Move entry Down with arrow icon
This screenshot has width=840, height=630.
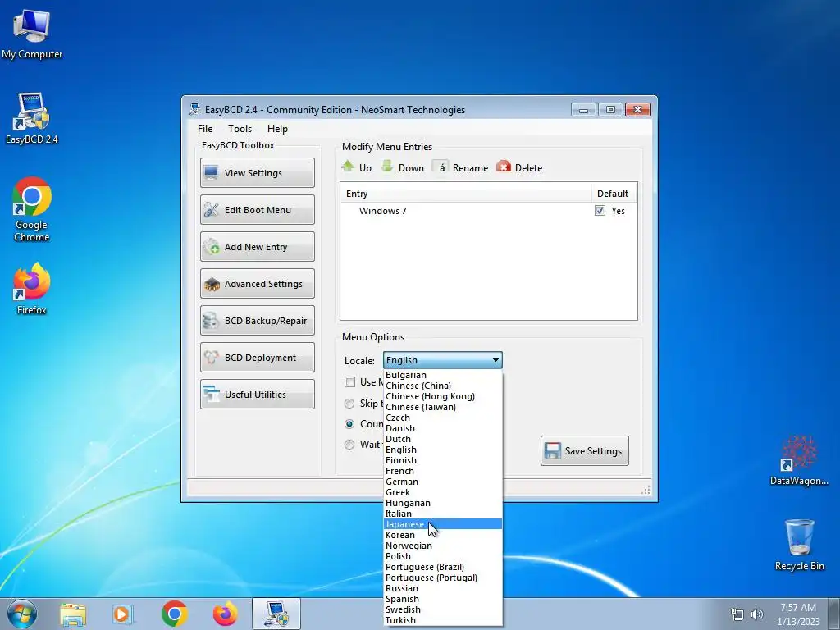[387, 166]
